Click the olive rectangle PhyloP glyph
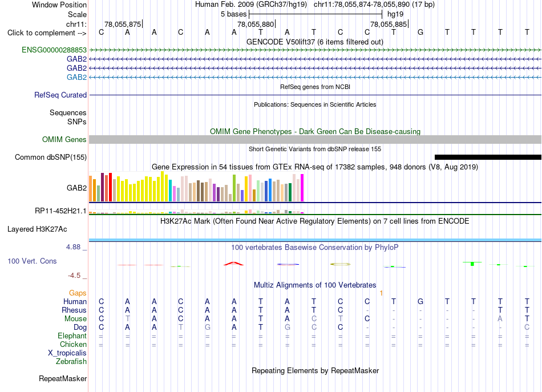 (341, 264)
